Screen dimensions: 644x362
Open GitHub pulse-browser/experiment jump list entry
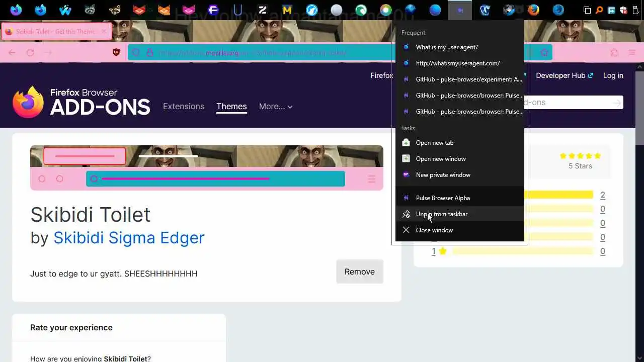(x=460, y=79)
